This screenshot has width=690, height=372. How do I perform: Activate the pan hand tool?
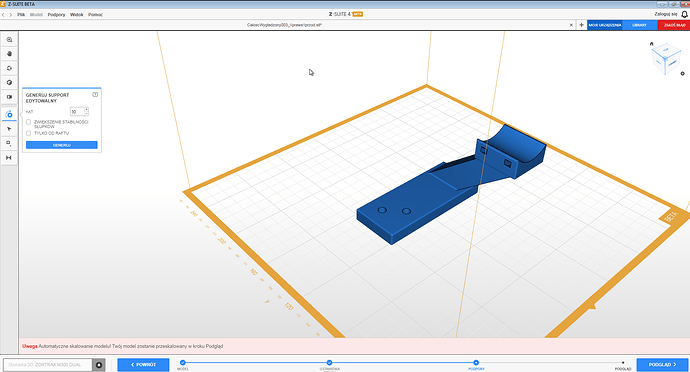9,54
